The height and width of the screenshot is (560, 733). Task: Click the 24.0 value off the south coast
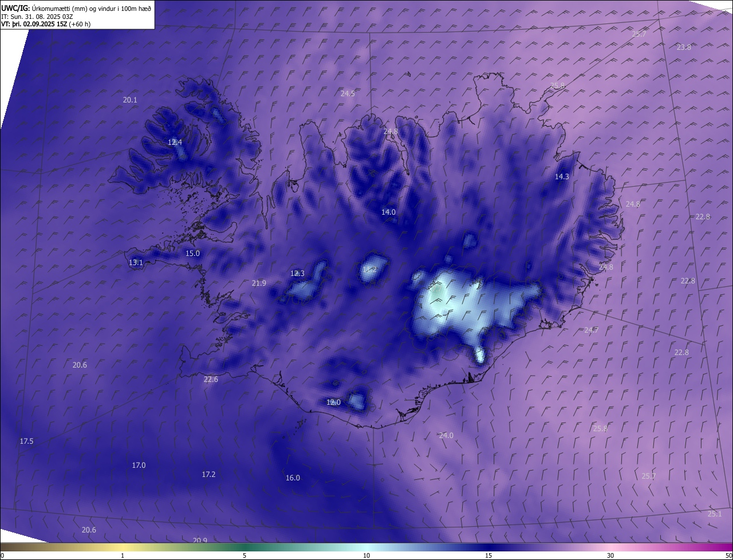coord(446,435)
